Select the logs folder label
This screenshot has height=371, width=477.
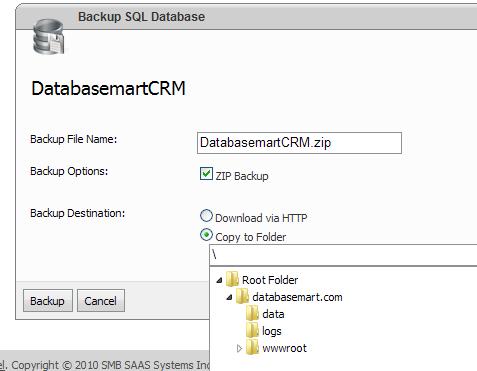[272, 331]
